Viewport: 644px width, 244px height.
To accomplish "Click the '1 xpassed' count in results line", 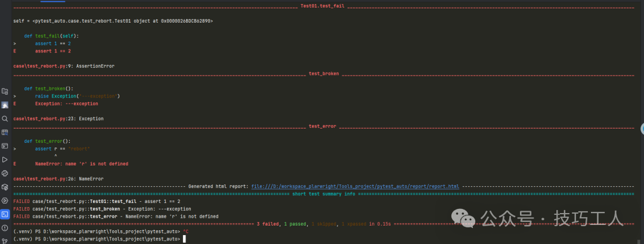I will click(354, 224).
